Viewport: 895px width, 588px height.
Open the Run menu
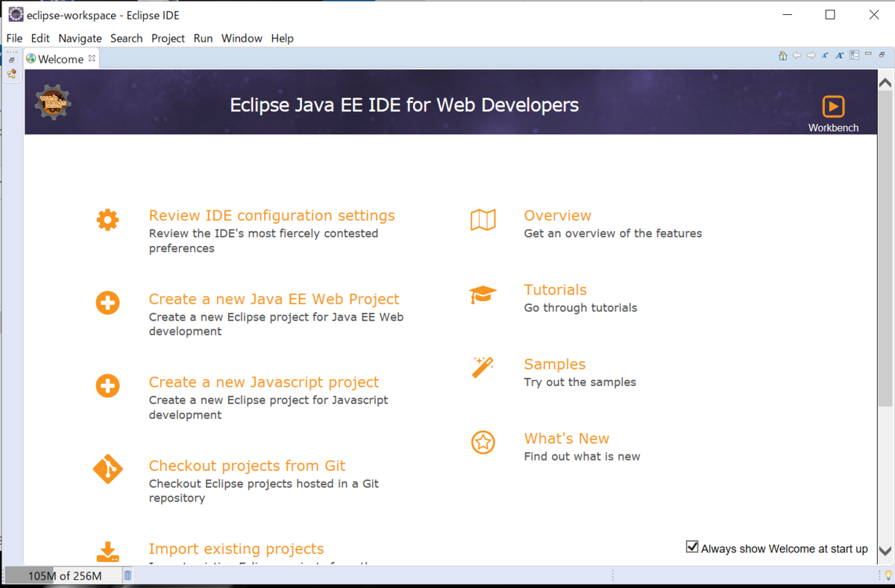coord(203,38)
